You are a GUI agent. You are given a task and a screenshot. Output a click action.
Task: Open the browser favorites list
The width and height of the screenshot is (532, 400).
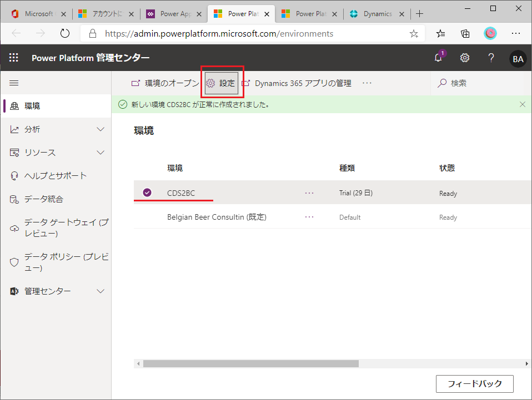[440, 33]
